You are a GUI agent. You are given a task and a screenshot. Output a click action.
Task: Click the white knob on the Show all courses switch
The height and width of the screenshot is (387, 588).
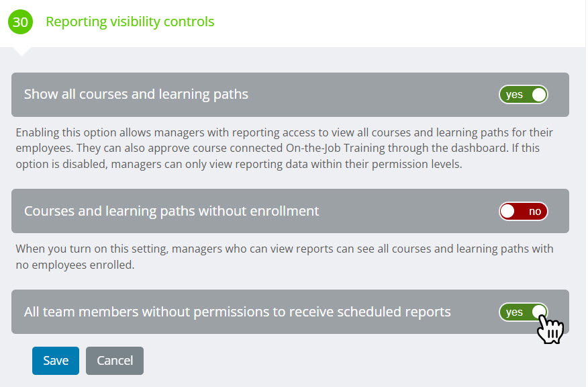pyautogui.click(x=539, y=95)
